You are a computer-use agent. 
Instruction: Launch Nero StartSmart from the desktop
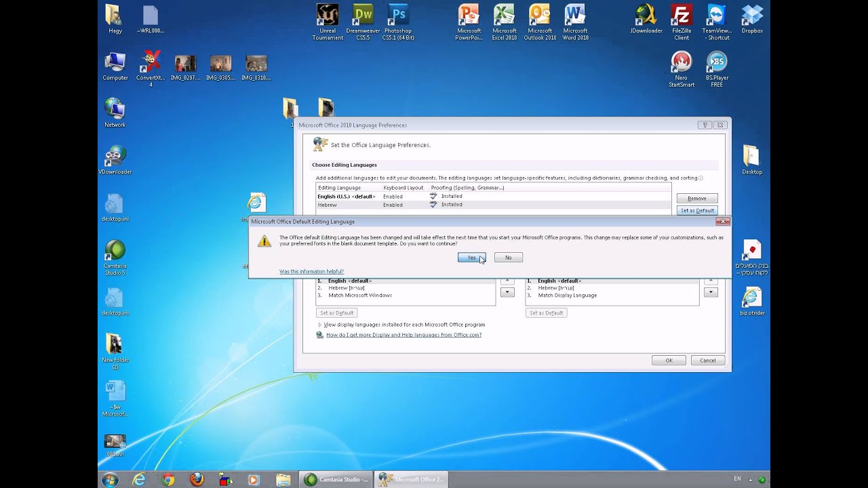pos(682,69)
